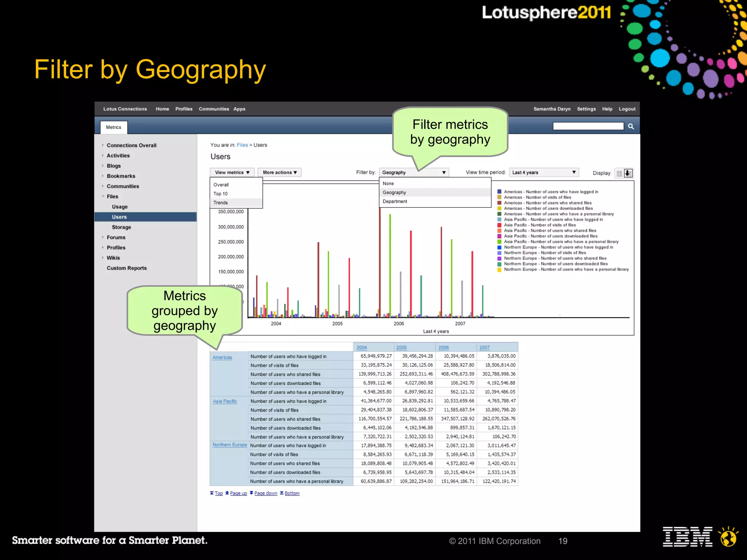Sort by the 2004 column header
This screenshot has height=560, width=747.
click(362, 347)
